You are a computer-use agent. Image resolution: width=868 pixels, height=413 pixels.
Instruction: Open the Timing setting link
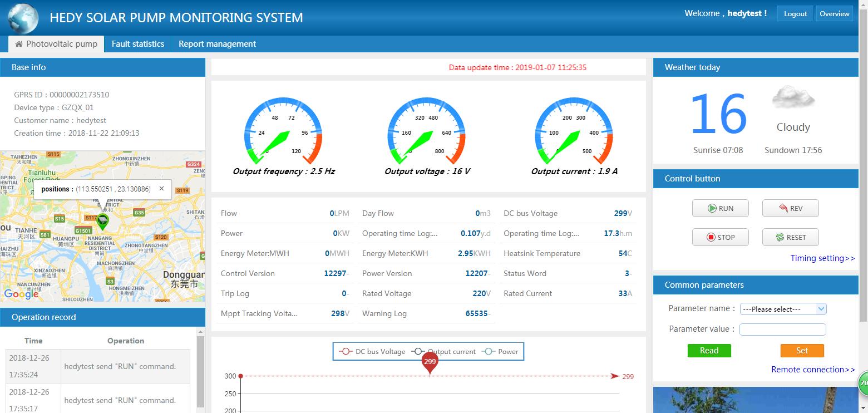point(822,258)
